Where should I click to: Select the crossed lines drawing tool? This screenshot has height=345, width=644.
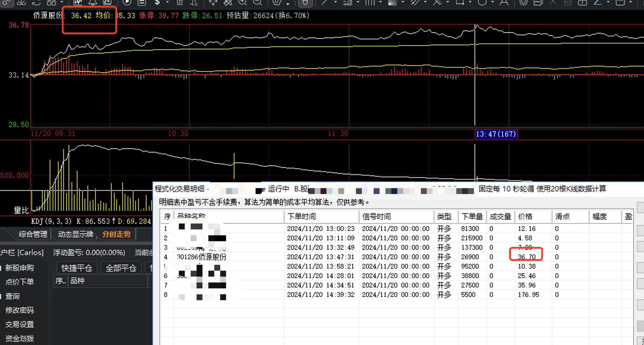tap(437, 2)
